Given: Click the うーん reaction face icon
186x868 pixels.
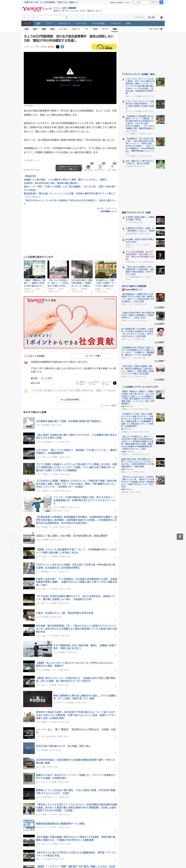Looking at the screenshot, I should [x=103, y=383].
